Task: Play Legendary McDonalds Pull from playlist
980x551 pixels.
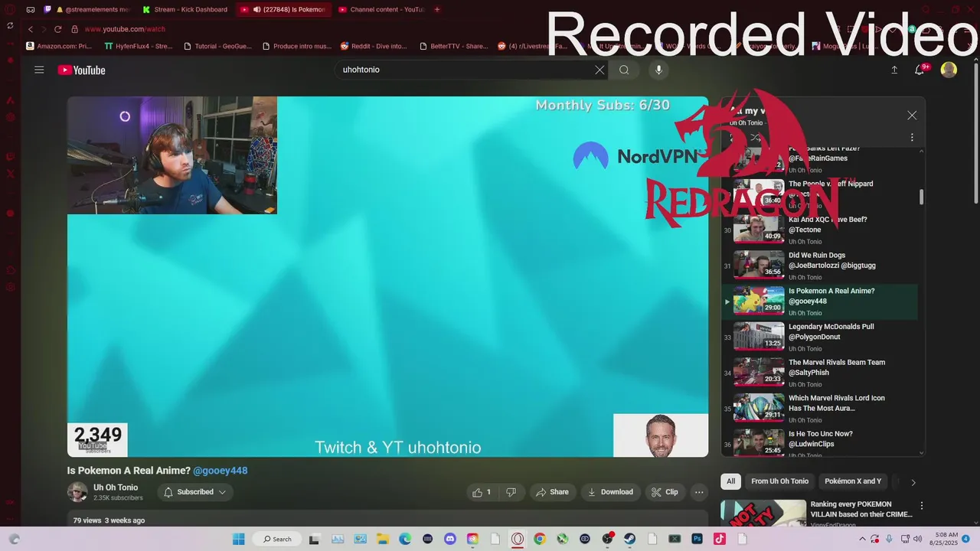Action: click(820, 337)
